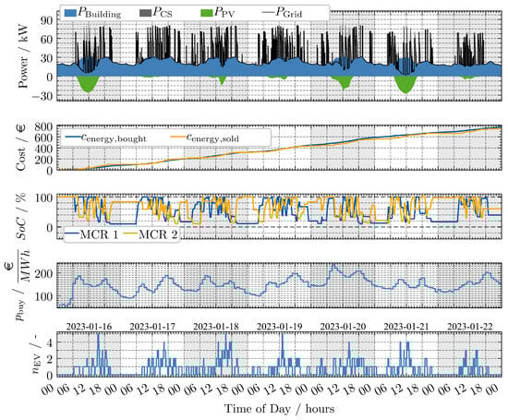
Task: Select the c_energy,sold legend entry
Action: (205, 138)
